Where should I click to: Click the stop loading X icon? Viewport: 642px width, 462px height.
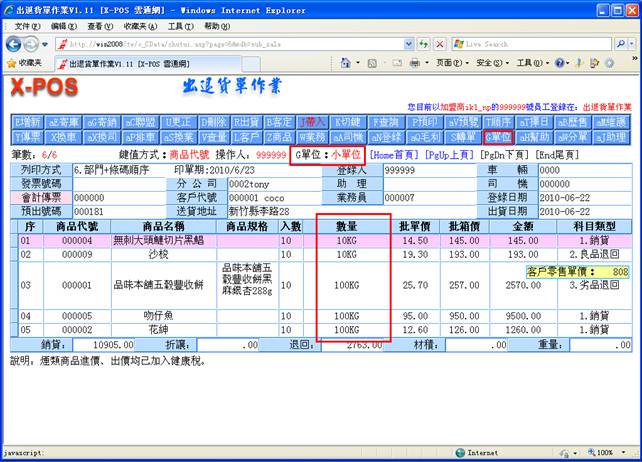(439, 44)
